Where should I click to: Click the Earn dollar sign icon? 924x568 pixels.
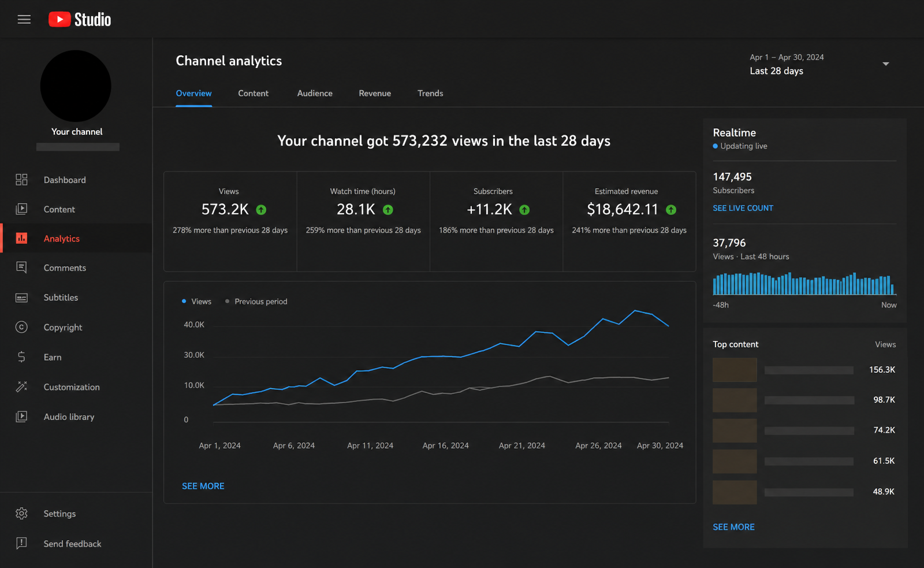[x=21, y=357]
